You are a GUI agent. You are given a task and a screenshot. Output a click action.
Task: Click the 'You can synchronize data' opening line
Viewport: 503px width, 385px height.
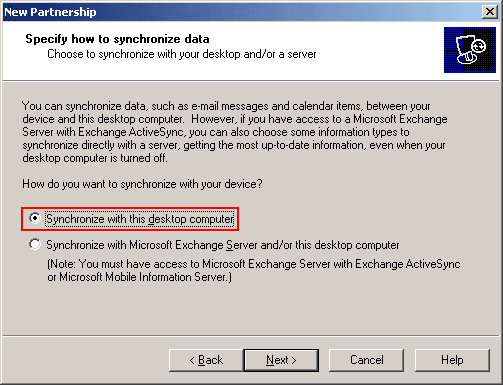pos(226,106)
